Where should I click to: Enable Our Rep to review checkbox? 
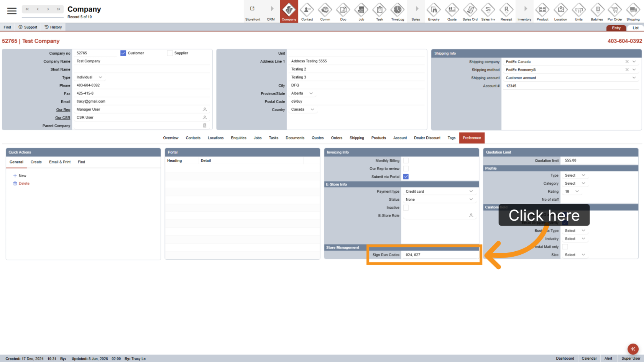tap(406, 169)
